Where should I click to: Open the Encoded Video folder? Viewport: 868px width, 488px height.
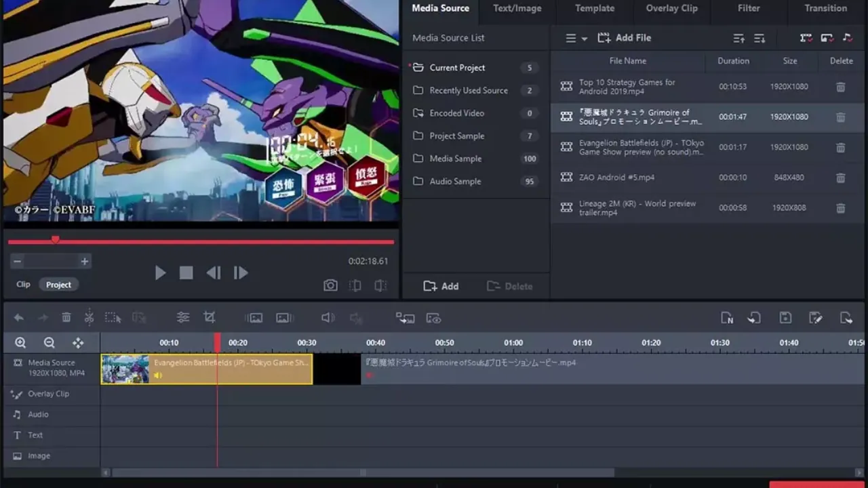point(476,113)
